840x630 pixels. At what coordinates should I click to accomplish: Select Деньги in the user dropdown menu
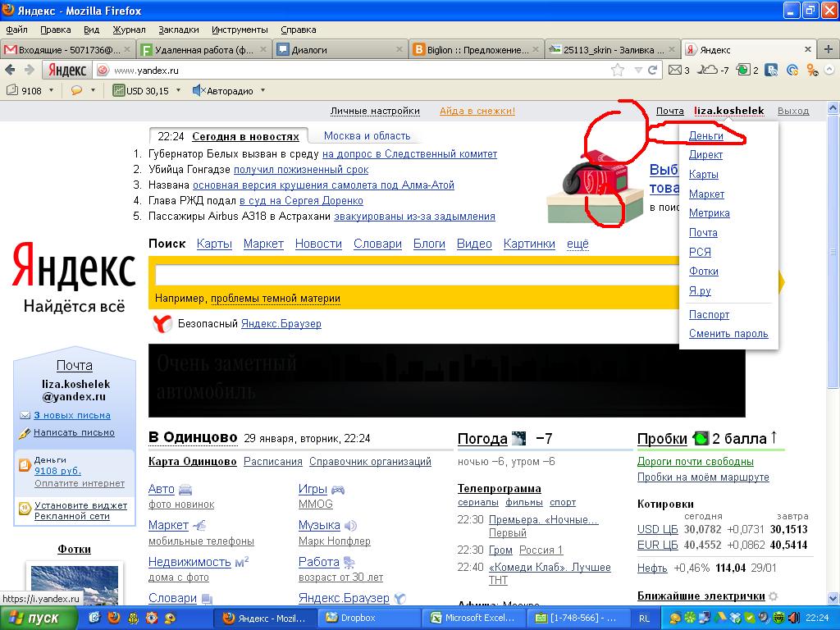706,136
